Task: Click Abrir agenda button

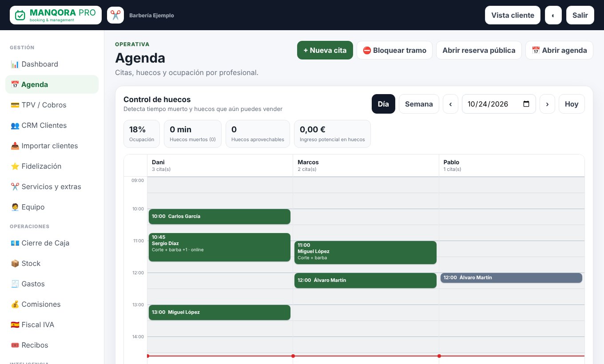Action: (x=559, y=50)
